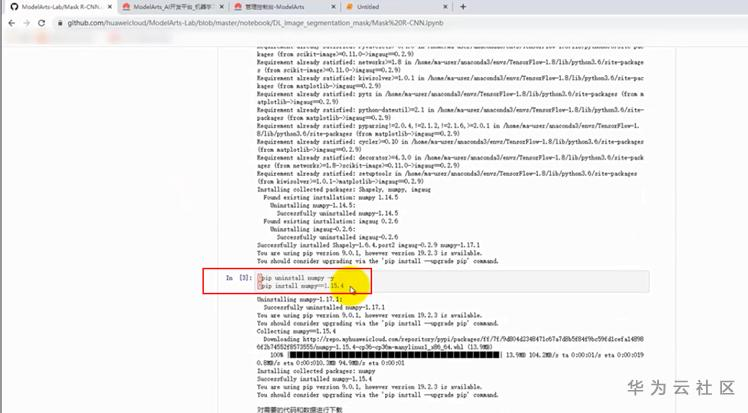Click the 'pip uninstall numpy -y' code line

click(297, 278)
